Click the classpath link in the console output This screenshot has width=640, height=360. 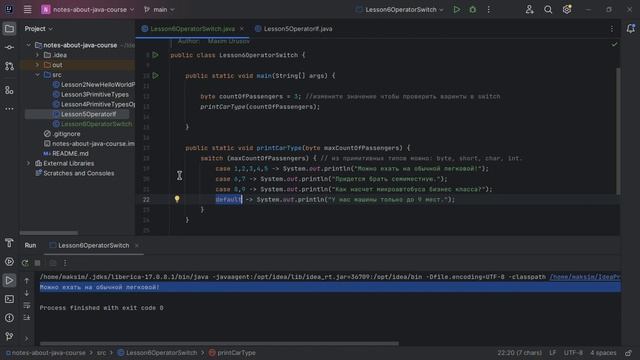(x=584, y=277)
